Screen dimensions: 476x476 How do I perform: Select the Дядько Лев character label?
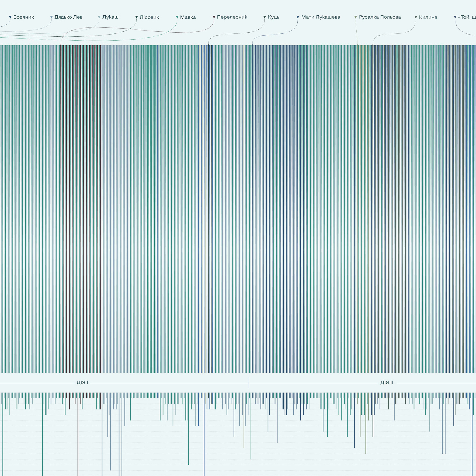pos(68,17)
